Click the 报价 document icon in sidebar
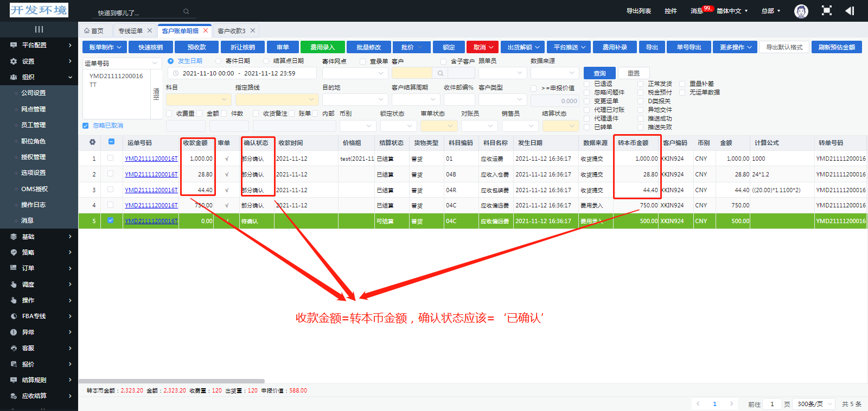Image resolution: width=868 pixels, height=411 pixels. [14, 364]
